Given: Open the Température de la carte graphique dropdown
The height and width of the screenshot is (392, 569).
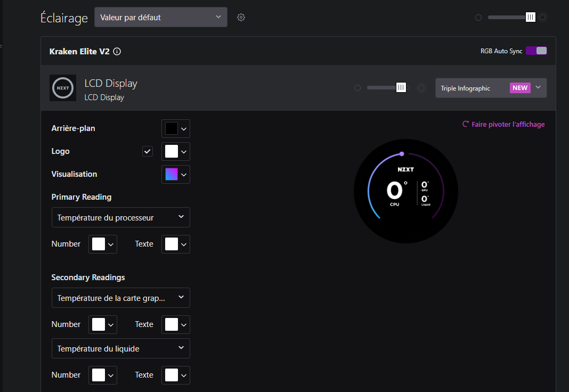Looking at the screenshot, I should tap(120, 298).
